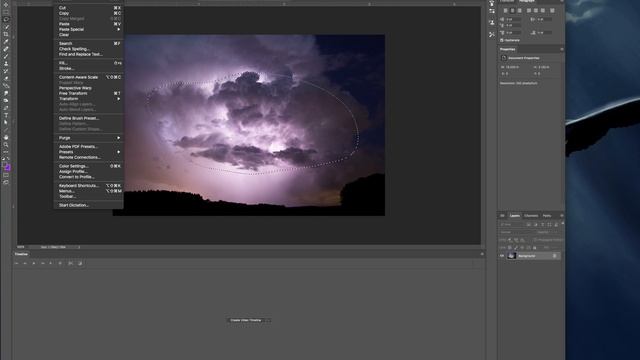Switch to the Layers tab

pyautogui.click(x=515, y=216)
